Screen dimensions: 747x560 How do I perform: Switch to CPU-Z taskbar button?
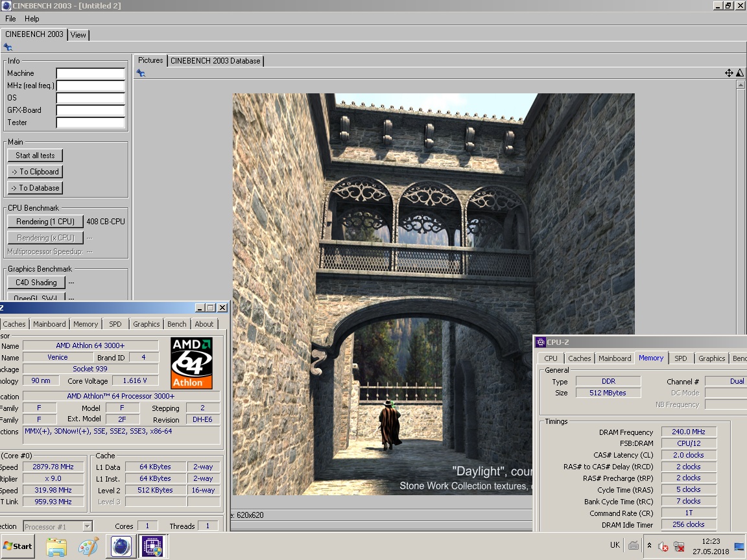154,546
